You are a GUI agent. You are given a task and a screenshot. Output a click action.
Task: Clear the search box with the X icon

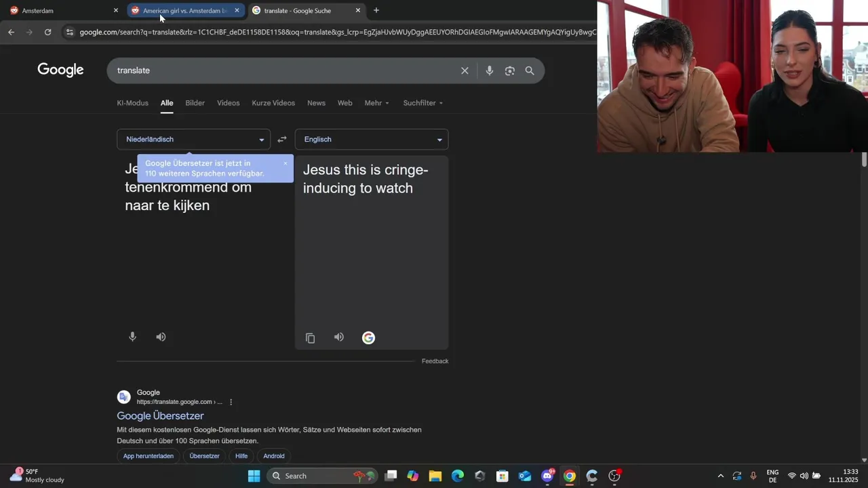[x=465, y=70]
